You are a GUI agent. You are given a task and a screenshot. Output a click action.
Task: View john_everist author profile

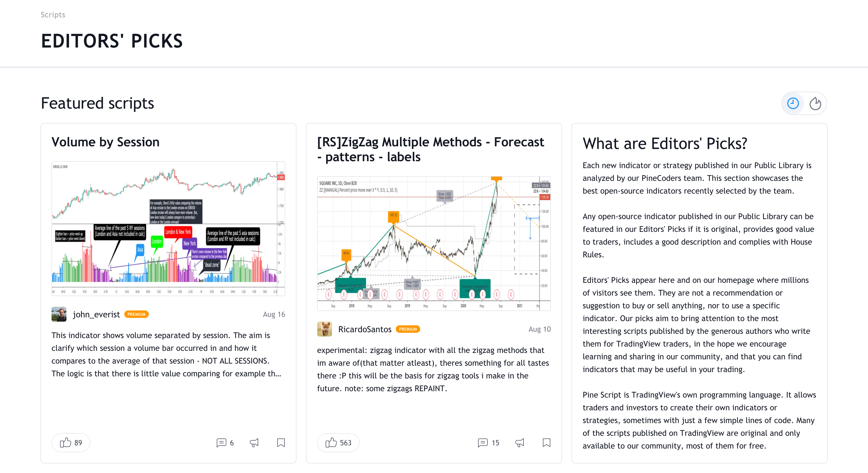click(96, 314)
